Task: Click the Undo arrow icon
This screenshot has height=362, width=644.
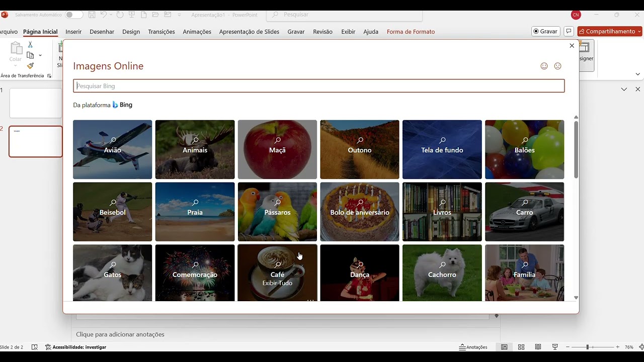Action: click(104, 15)
